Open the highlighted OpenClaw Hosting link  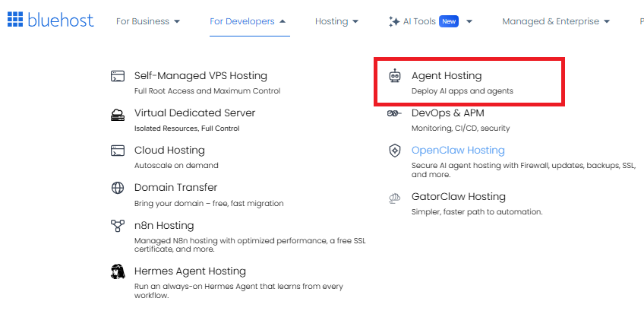(x=458, y=150)
